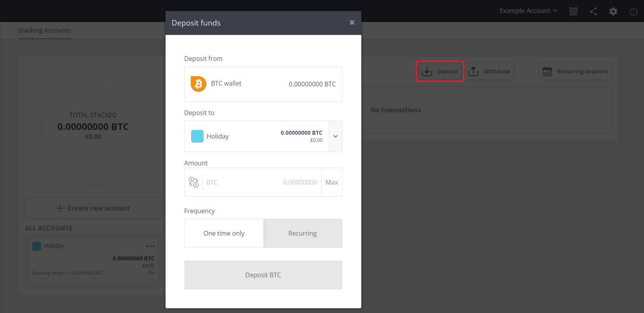Open the Stacking Accounts tab
644x313 pixels.
[44, 30]
